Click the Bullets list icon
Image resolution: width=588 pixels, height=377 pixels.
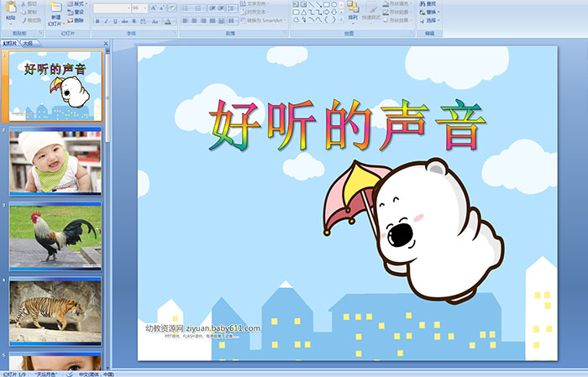point(186,8)
